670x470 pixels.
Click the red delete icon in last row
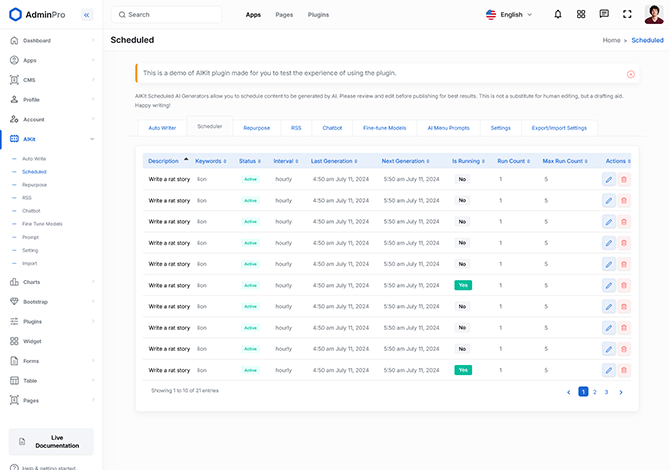[x=624, y=370]
